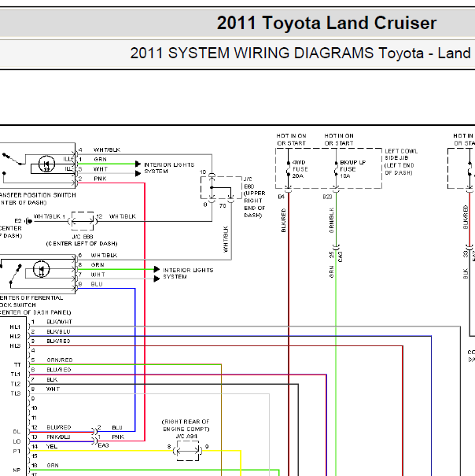Click the "B23" connector pin label
Screen dimensions: 475x476
pyautogui.click(x=327, y=197)
